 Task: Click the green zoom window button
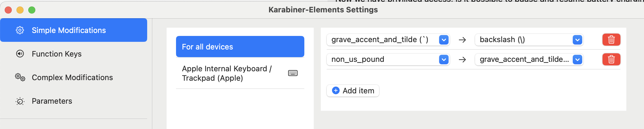tap(32, 10)
